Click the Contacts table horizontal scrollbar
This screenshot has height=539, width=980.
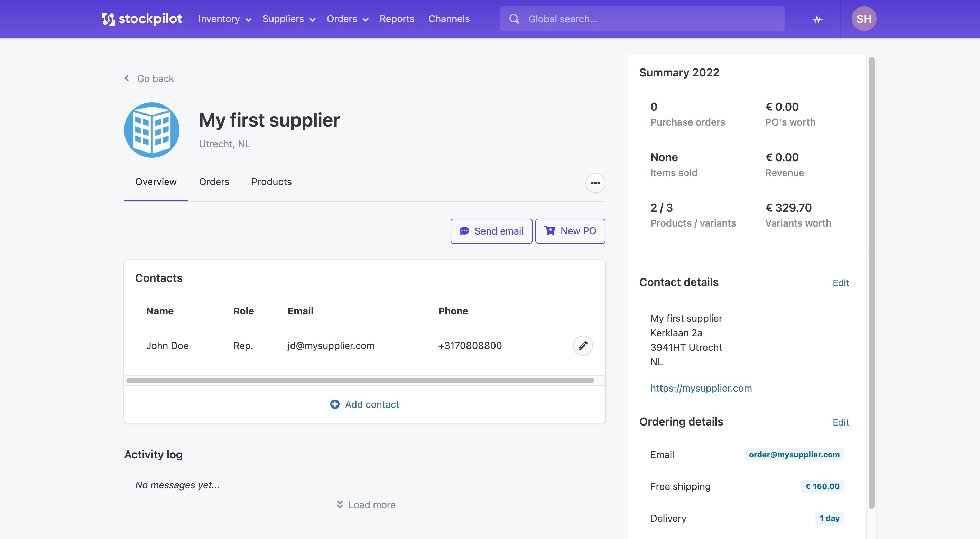(360, 381)
